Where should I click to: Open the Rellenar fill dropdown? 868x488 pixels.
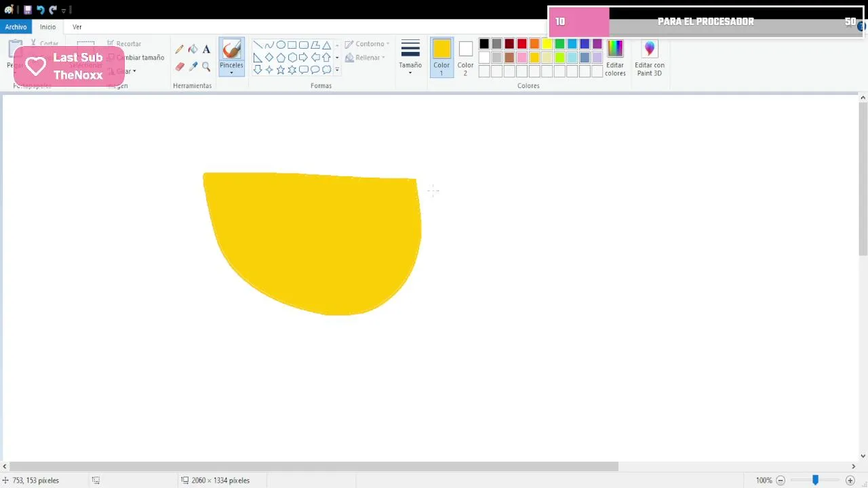click(x=365, y=58)
